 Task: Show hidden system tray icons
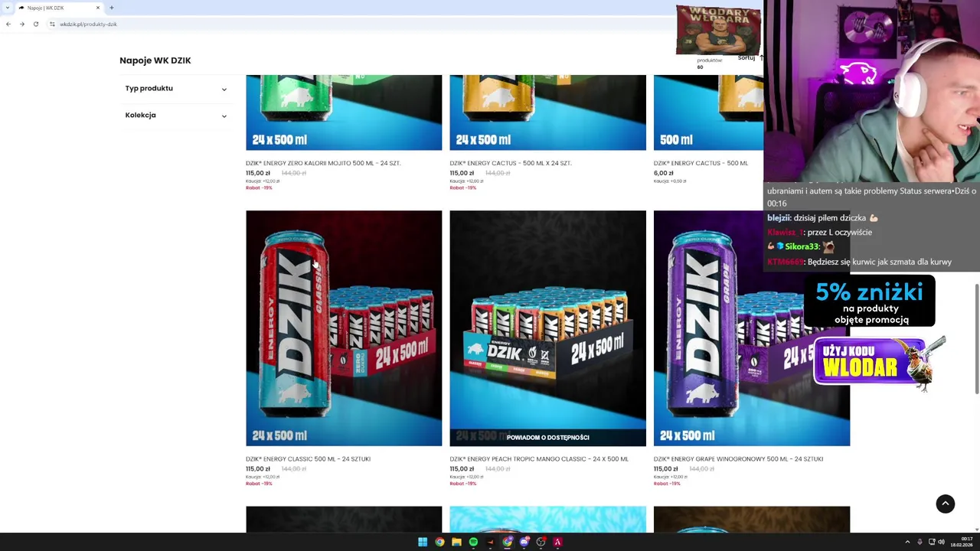pyautogui.click(x=907, y=542)
